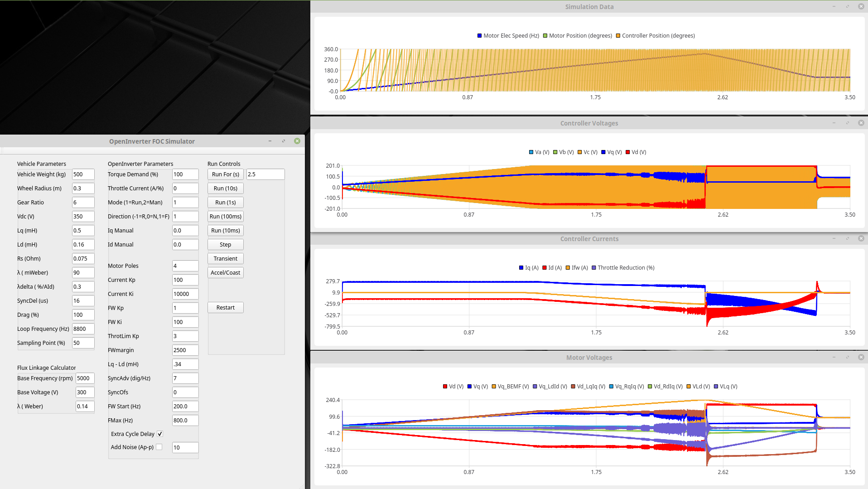
Task: Focus the Run For duration field
Action: [x=265, y=174]
